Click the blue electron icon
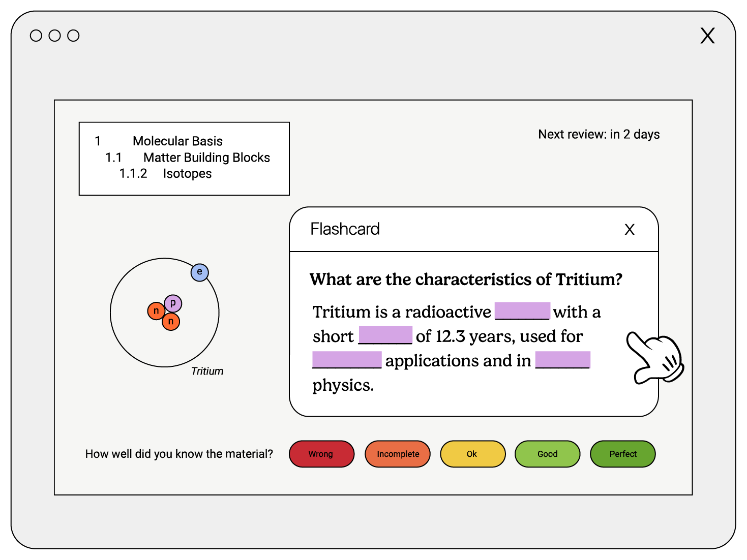 (x=199, y=272)
